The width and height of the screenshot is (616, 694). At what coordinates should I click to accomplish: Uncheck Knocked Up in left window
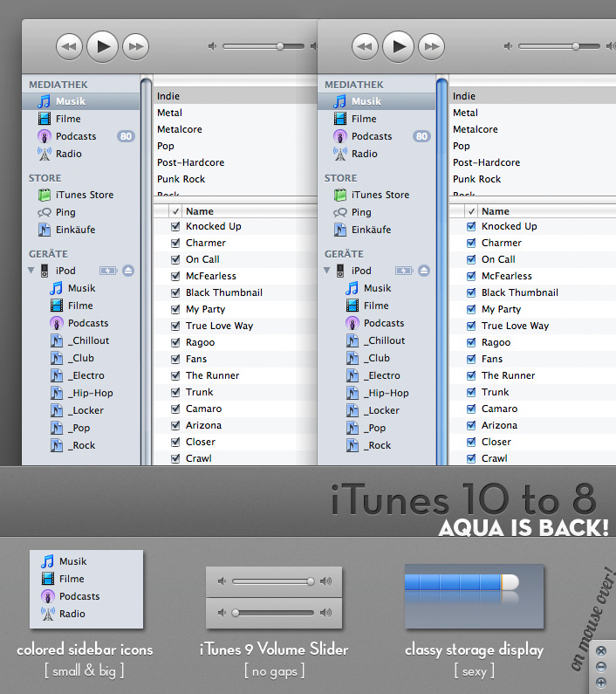(175, 226)
